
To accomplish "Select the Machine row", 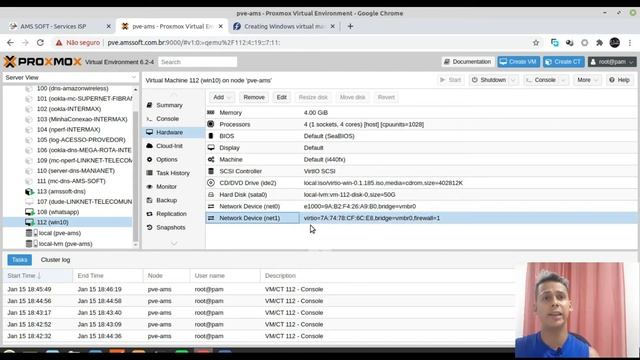I will pyautogui.click(x=421, y=160).
